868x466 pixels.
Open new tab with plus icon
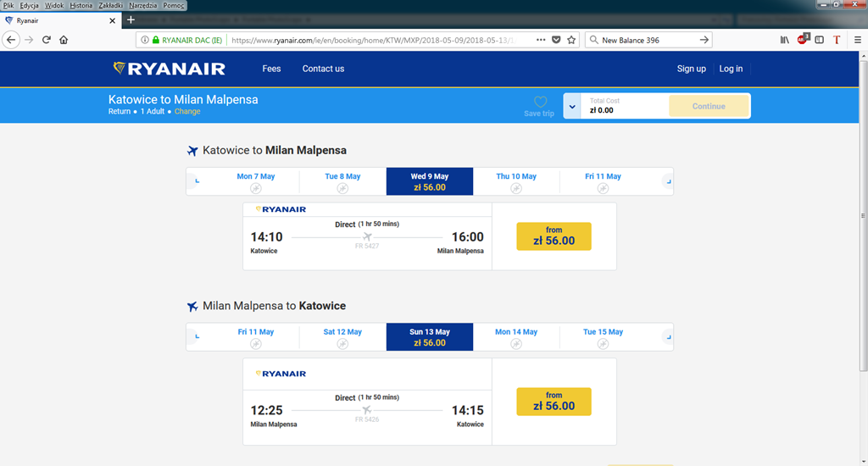pyautogui.click(x=131, y=20)
